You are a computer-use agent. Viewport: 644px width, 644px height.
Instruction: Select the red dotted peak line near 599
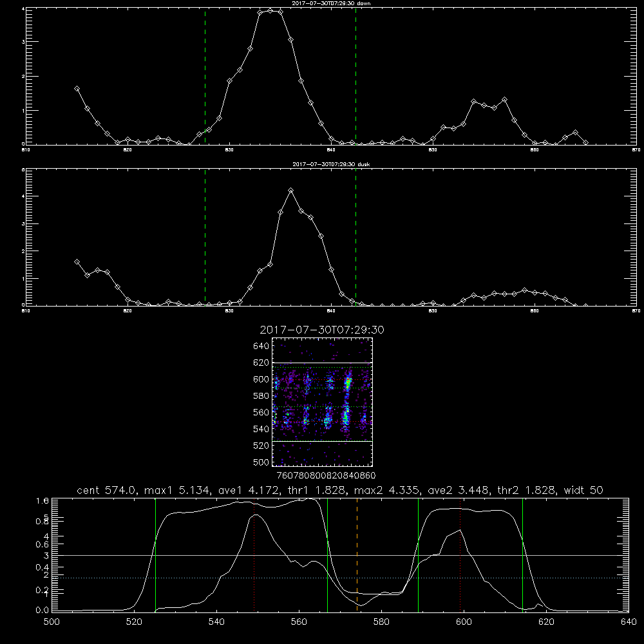tap(460, 554)
